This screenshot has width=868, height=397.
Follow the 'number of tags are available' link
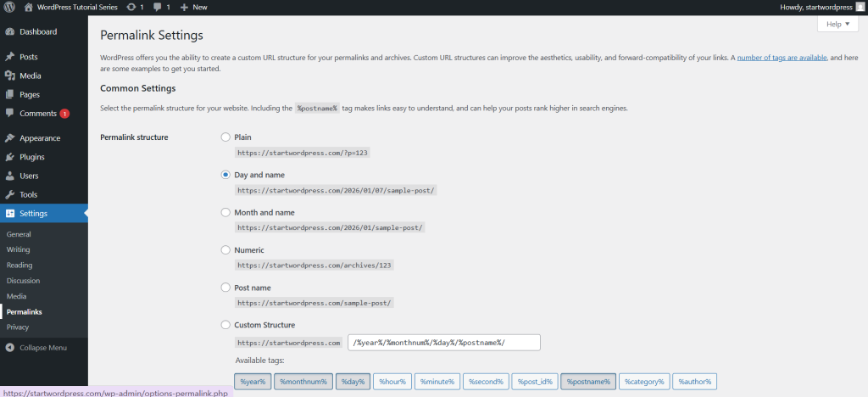coord(782,57)
